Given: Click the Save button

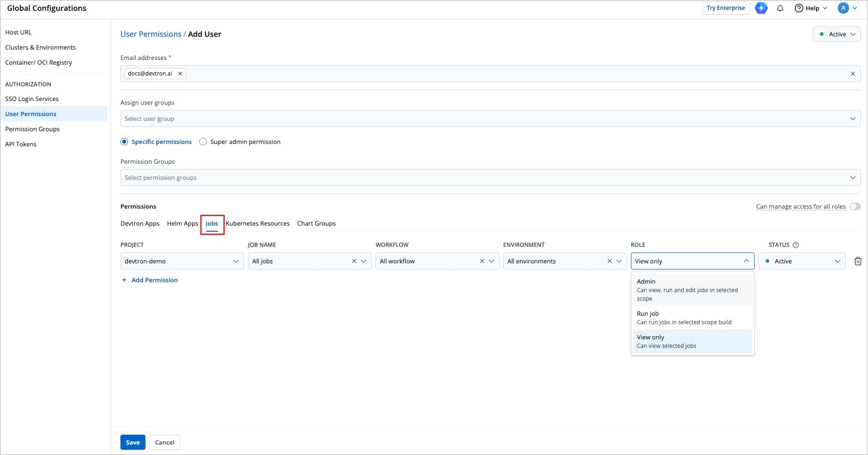Looking at the screenshot, I should (133, 442).
